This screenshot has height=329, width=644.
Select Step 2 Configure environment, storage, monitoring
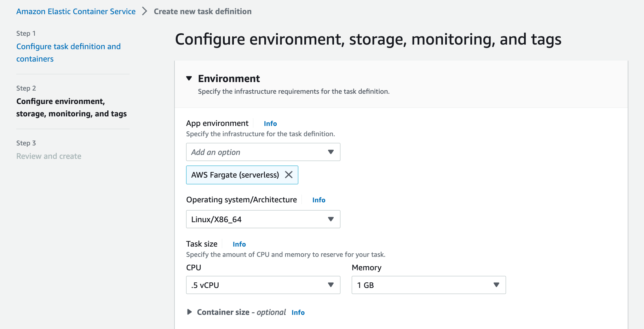(71, 107)
